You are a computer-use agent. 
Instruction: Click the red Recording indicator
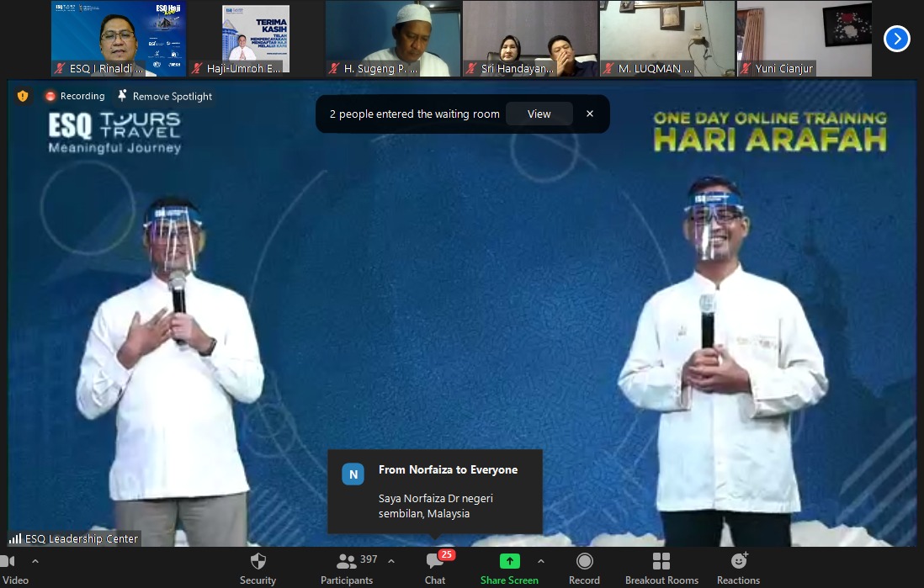click(x=75, y=96)
